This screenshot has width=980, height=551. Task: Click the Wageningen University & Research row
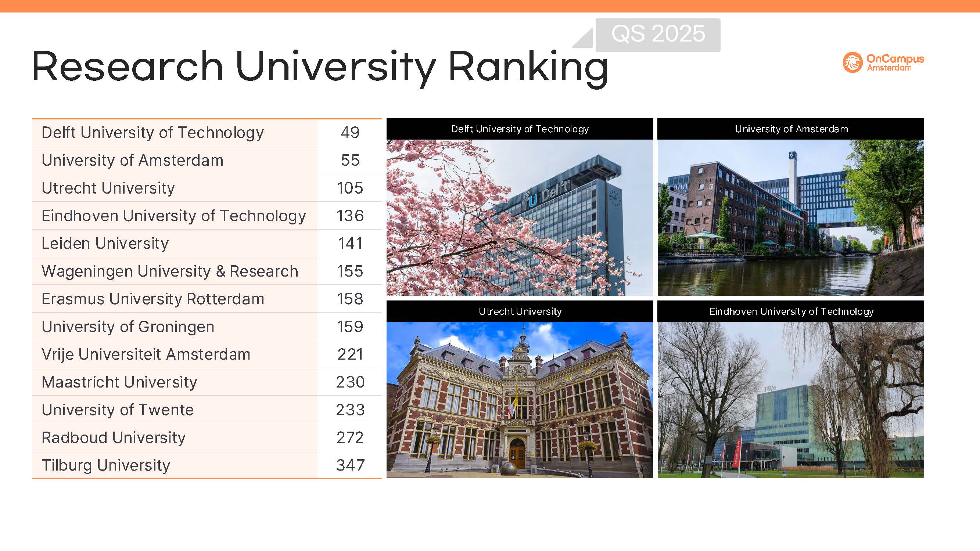coord(170,271)
